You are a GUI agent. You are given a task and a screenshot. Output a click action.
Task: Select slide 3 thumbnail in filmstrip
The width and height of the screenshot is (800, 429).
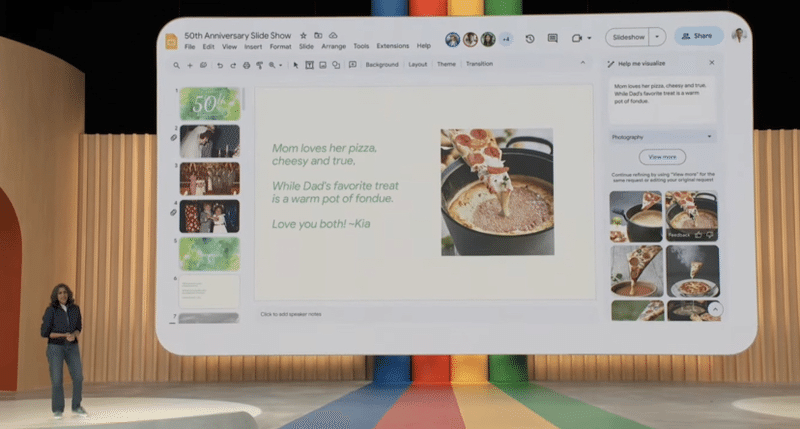pos(210,179)
